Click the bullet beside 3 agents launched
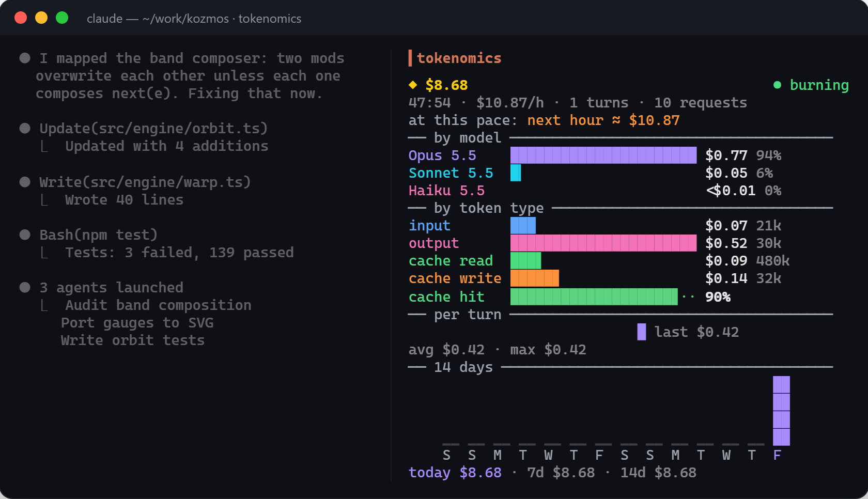868x499 pixels. point(25,287)
